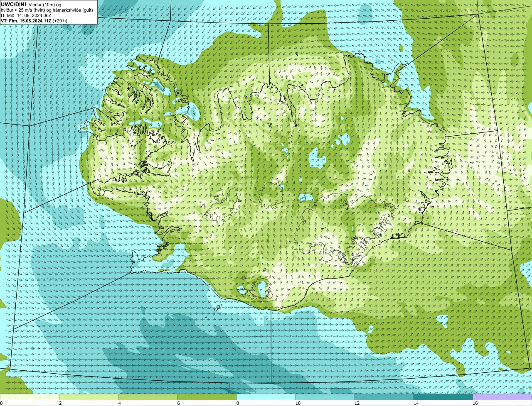Click the pale yellow 0–2 m/s legend swatch
The height and width of the screenshot is (406, 532).
tap(30, 397)
